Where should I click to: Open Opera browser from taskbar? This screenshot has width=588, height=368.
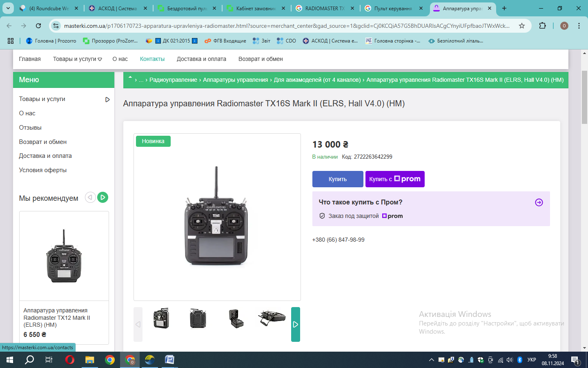click(x=70, y=360)
